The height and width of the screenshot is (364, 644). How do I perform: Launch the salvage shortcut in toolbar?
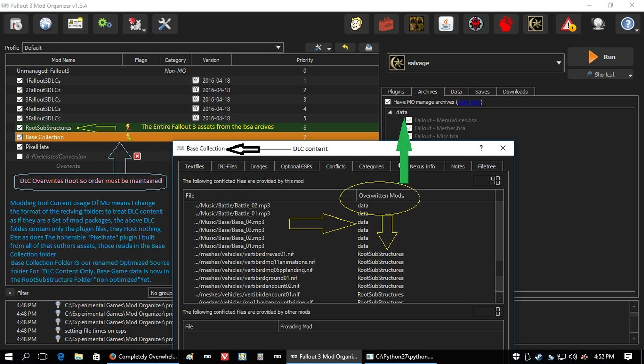click(535, 24)
